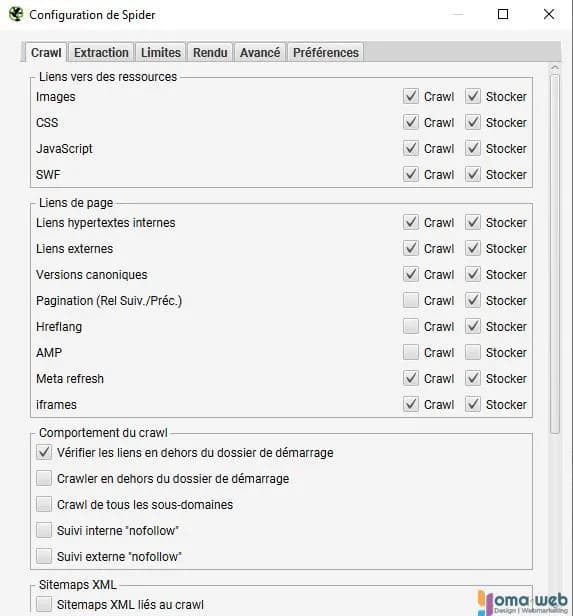
Task: Click the Screaming Frog app icon in title bar
Action: pyautogui.click(x=16, y=15)
